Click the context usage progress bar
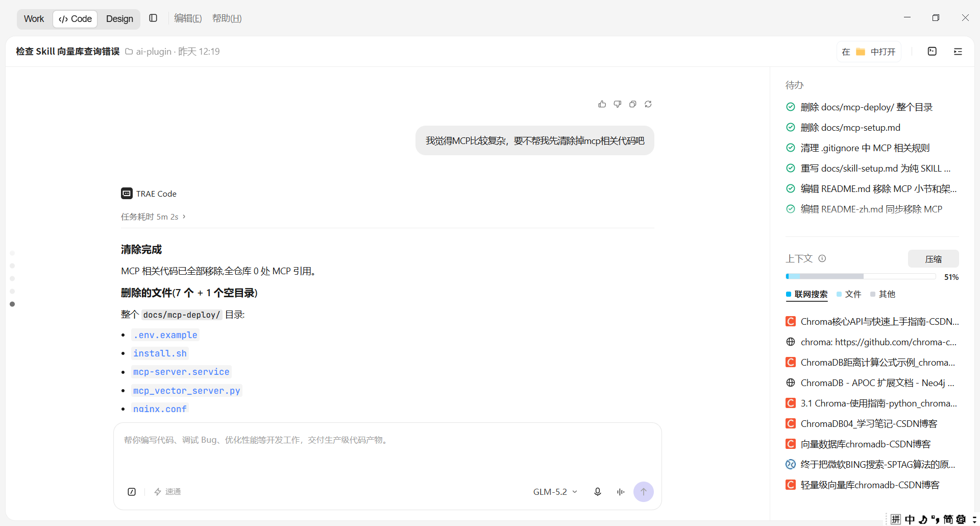The width and height of the screenshot is (980, 526). click(x=861, y=276)
